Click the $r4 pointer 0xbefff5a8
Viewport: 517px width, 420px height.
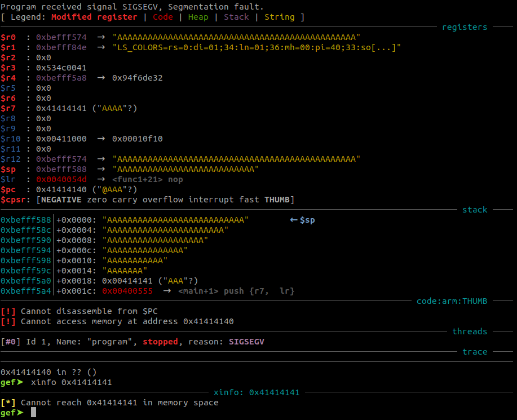coord(61,78)
